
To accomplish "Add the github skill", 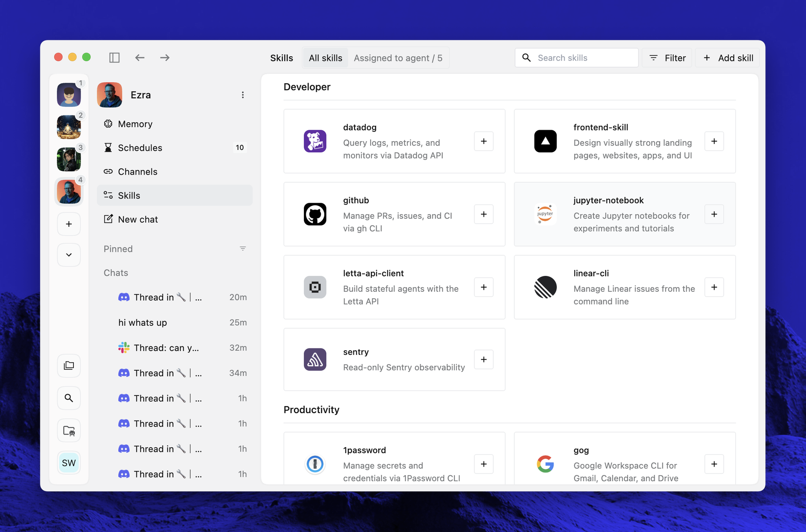I will pos(484,214).
